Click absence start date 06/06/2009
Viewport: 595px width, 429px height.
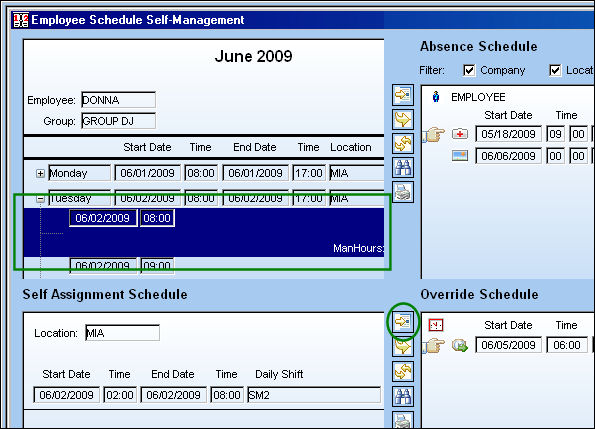(508, 156)
